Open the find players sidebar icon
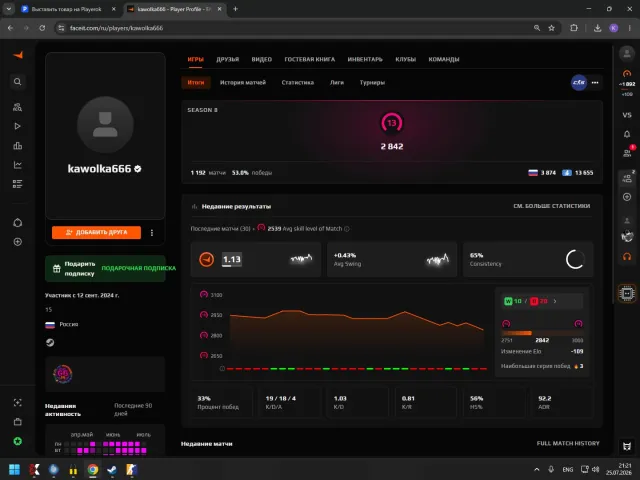The image size is (640, 480). click(x=17, y=107)
